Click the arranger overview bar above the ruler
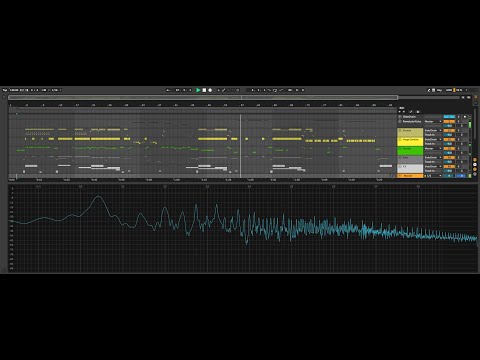The width and height of the screenshot is (480, 360). [203, 98]
